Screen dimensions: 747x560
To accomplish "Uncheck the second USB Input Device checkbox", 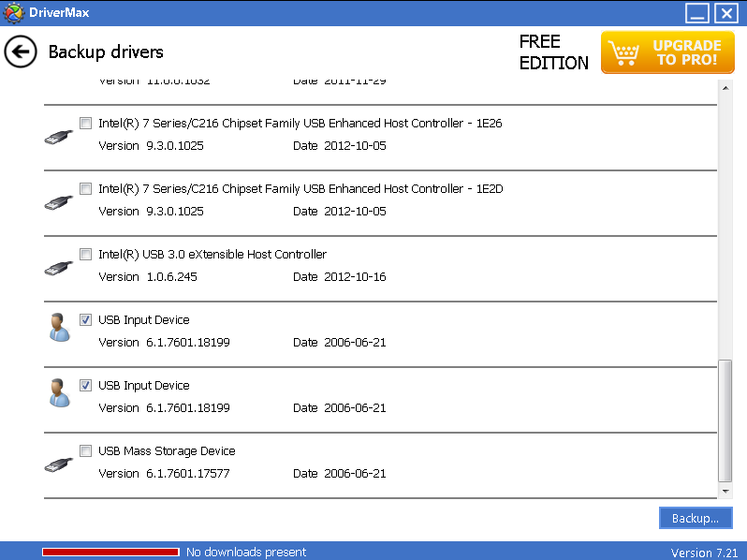I will click(86, 385).
